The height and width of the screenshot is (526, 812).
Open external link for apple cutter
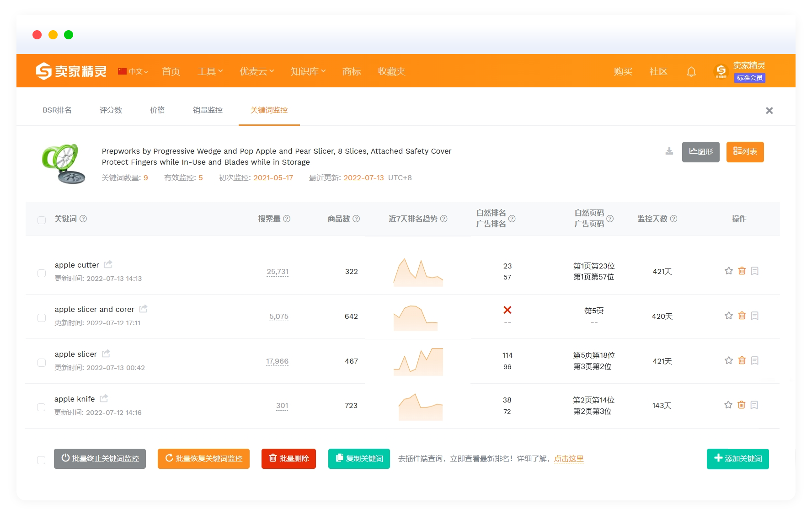point(108,264)
